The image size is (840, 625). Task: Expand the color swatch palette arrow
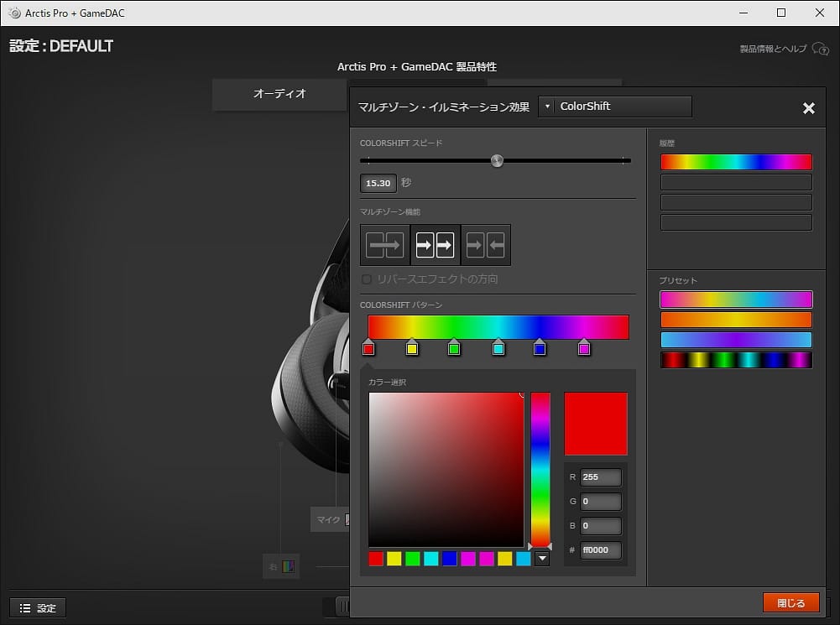point(542,559)
